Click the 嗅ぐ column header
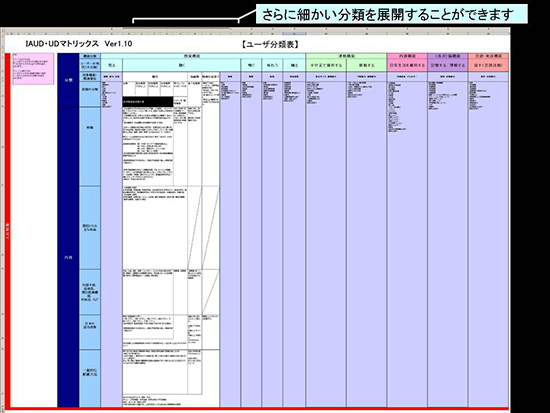 pos(251,65)
